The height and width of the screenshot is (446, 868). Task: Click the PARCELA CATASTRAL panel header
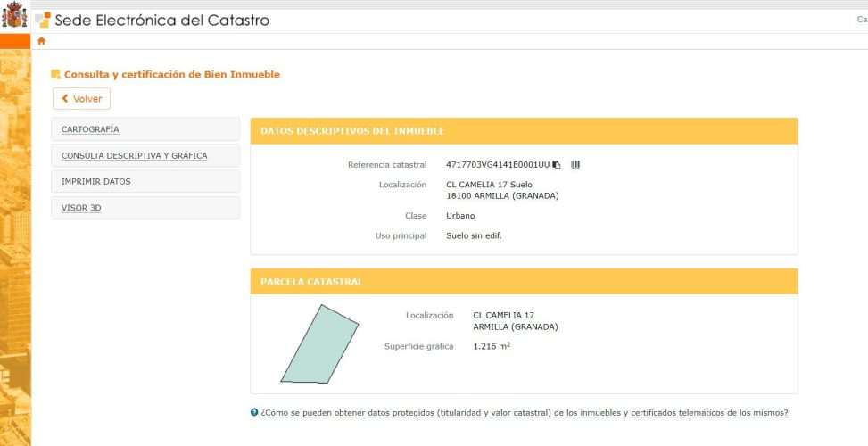(524, 282)
